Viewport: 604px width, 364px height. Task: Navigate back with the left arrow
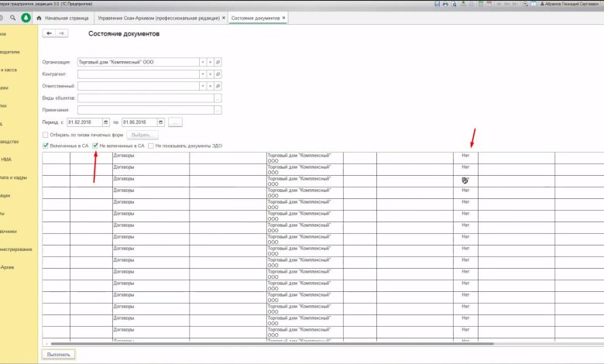click(50, 33)
